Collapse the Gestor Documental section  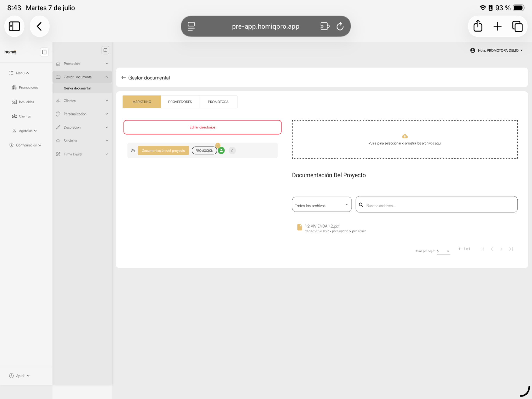tap(82, 77)
